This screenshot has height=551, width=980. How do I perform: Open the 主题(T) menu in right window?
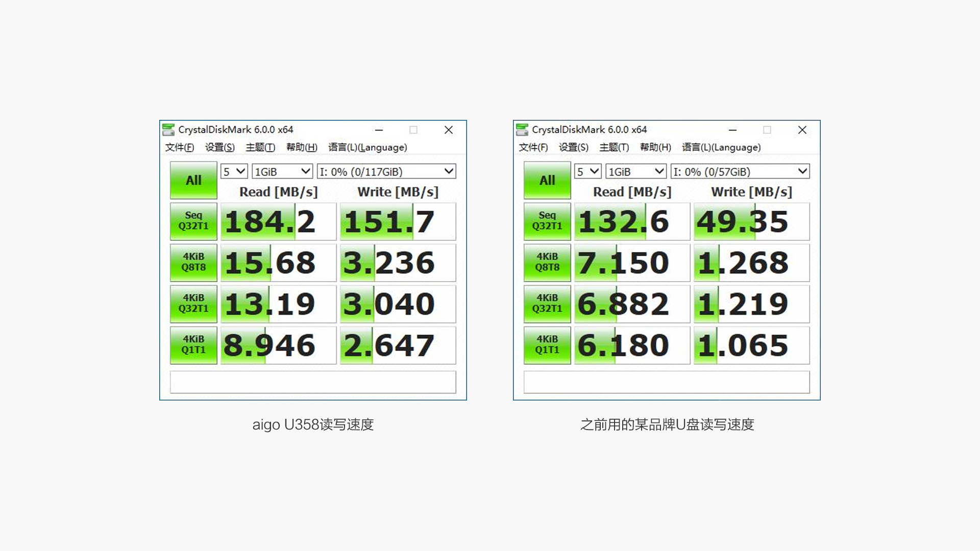click(614, 147)
